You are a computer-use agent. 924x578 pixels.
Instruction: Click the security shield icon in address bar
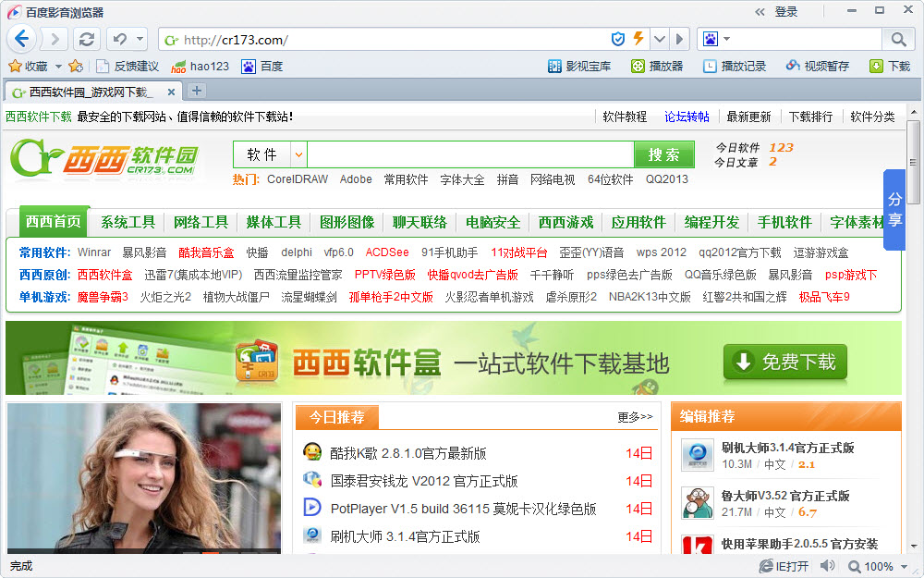617,40
